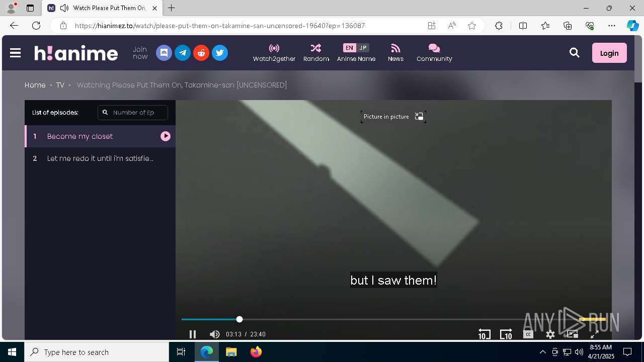
Task: Pick a Random anime
Action: point(316,53)
